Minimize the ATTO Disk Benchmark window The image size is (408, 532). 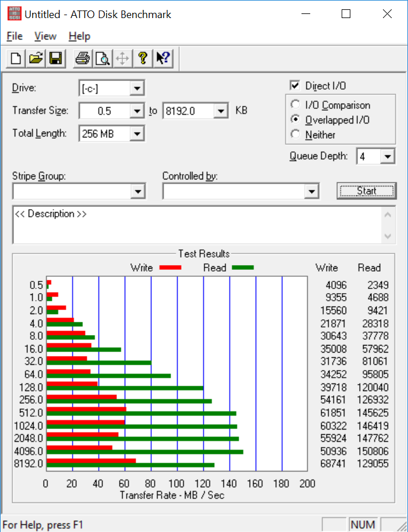(306, 14)
